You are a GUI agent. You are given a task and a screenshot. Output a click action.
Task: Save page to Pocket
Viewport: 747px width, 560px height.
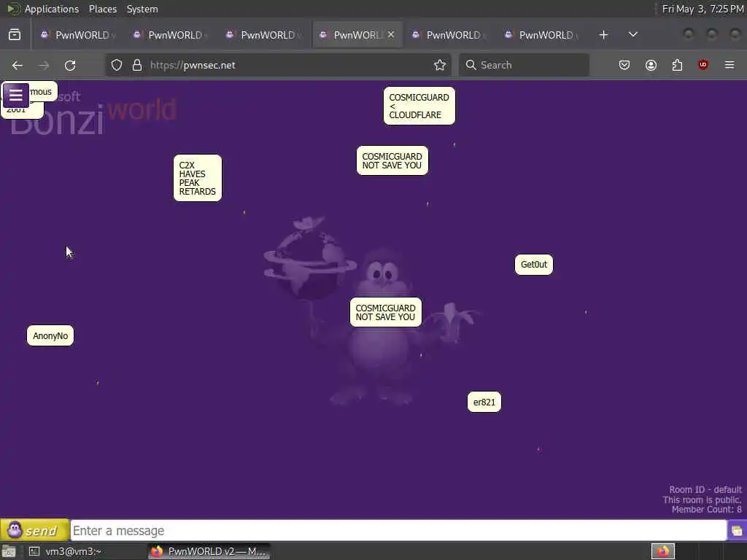(624, 65)
